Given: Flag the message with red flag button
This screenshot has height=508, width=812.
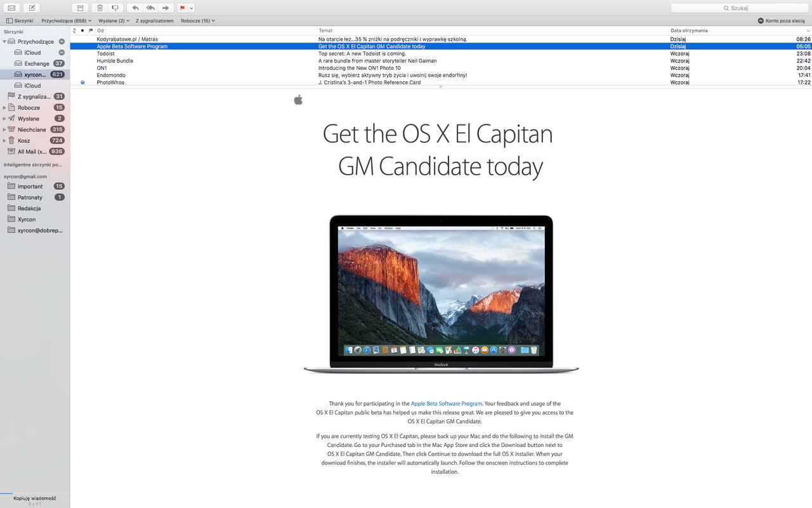Looking at the screenshot, I should (183, 8).
